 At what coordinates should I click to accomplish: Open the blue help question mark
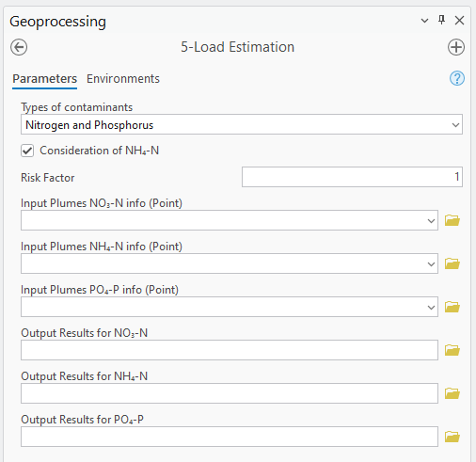(x=457, y=78)
